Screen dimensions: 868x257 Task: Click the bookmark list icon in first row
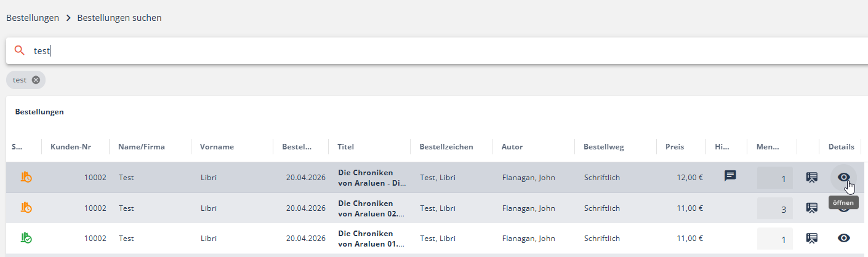[811, 178]
